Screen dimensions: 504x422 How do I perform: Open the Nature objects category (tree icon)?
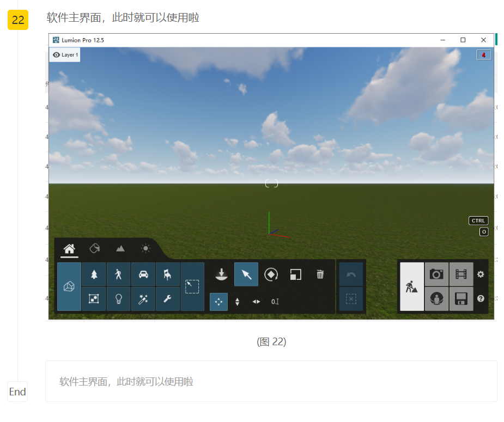(x=94, y=274)
